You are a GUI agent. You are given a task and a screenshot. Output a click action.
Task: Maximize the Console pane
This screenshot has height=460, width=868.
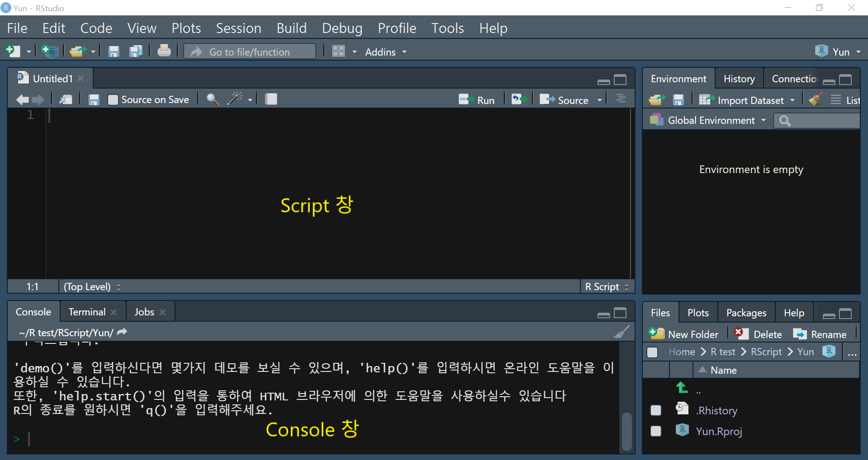620,313
